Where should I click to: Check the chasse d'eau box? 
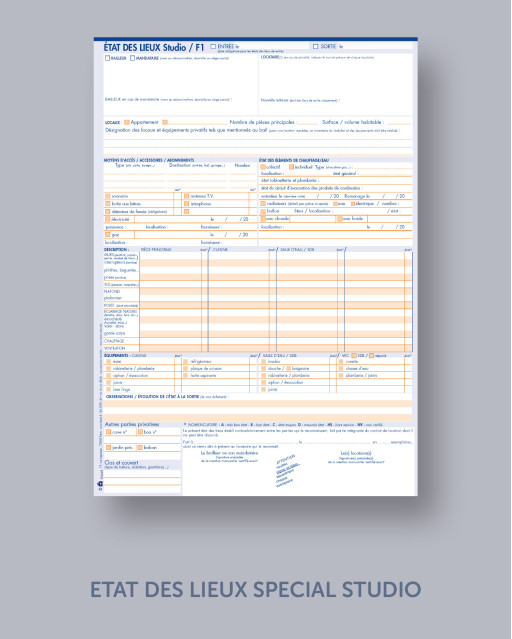tap(341, 368)
